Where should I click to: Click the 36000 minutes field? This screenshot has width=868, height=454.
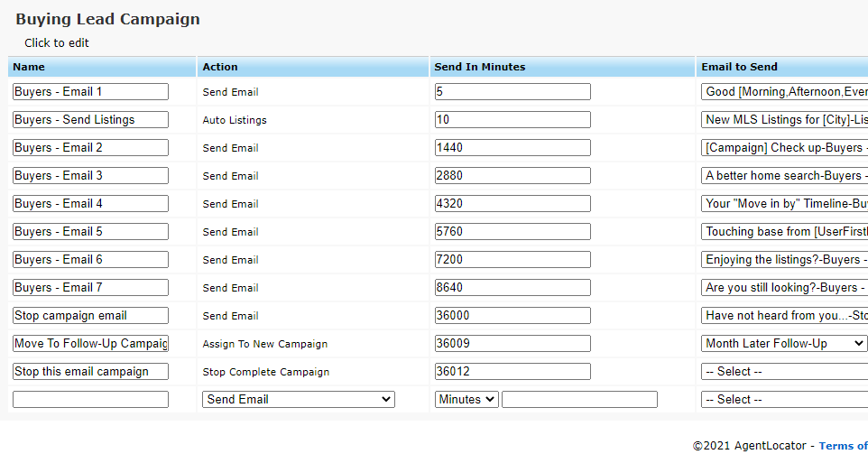point(512,316)
